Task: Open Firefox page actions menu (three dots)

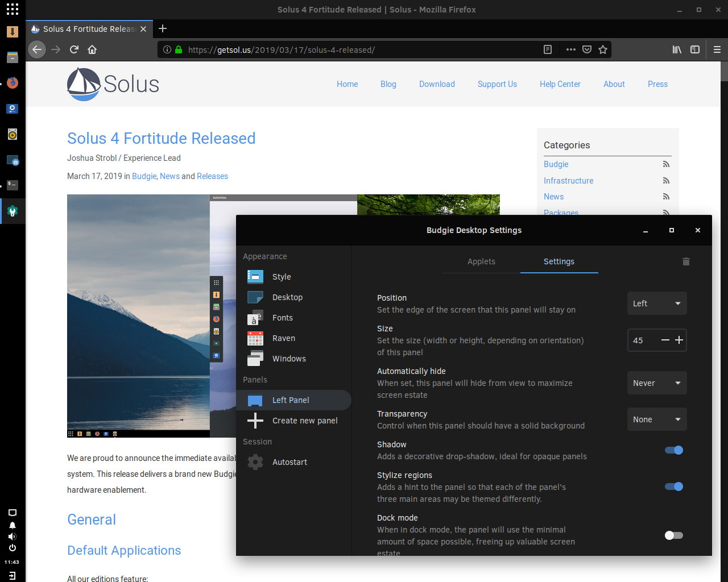Action: pos(571,49)
